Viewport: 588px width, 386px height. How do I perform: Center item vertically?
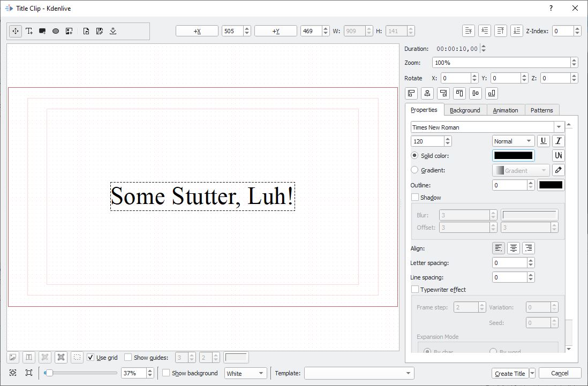click(476, 93)
